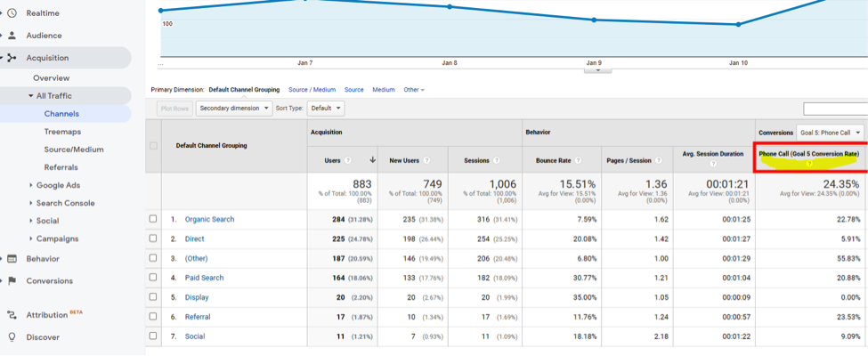
Task: Click help icon next to Bounce Rate
Action: pos(580,161)
